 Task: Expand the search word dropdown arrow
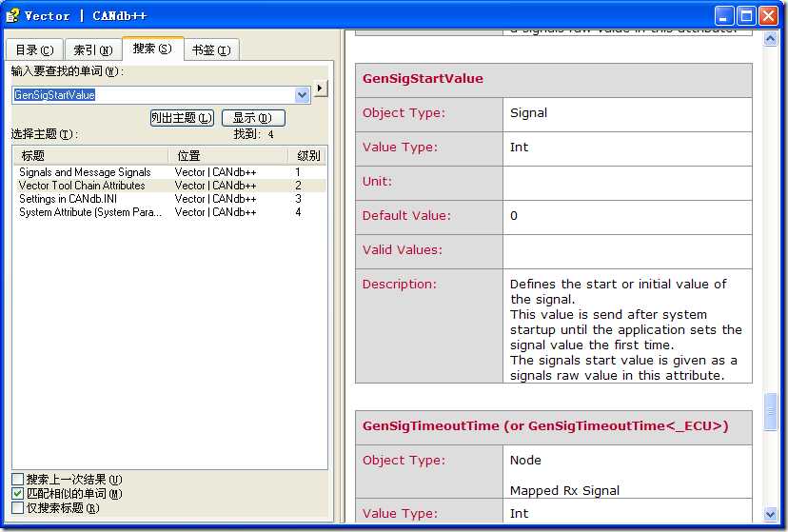[302, 95]
